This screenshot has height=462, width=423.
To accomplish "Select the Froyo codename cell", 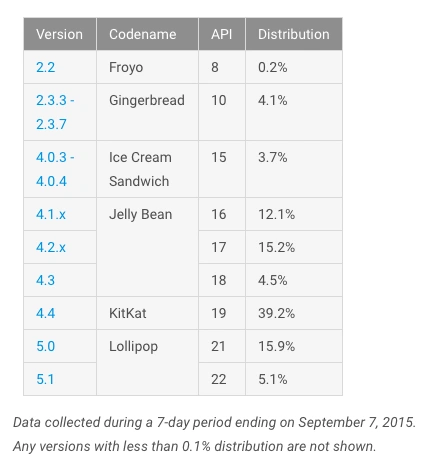I will [x=147, y=67].
